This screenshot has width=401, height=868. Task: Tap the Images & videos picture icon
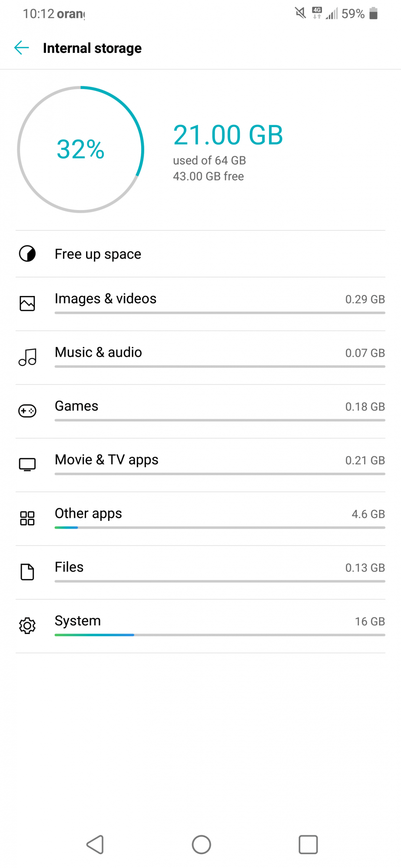point(27,303)
